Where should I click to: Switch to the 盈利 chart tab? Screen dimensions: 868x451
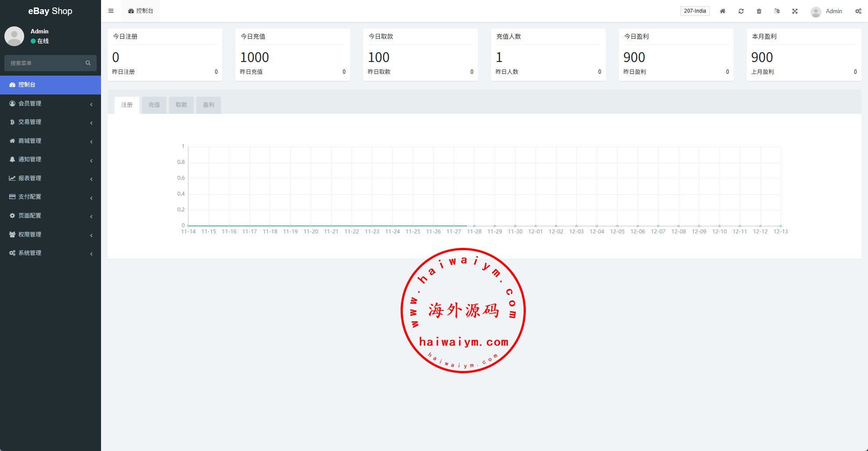tap(208, 105)
